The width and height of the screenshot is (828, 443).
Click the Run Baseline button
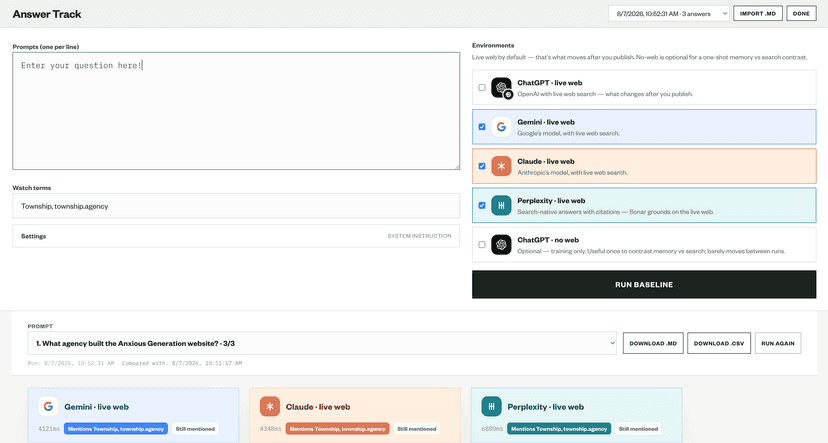[x=644, y=285]
